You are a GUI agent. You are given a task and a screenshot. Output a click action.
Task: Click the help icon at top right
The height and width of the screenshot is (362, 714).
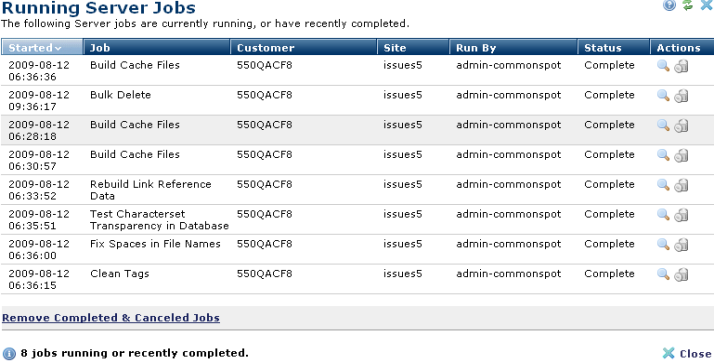[669, 5]
